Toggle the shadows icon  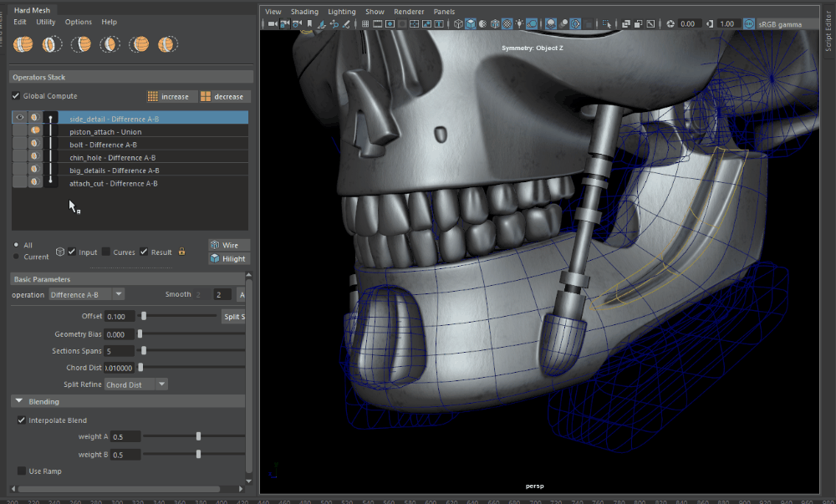(531, 24)
